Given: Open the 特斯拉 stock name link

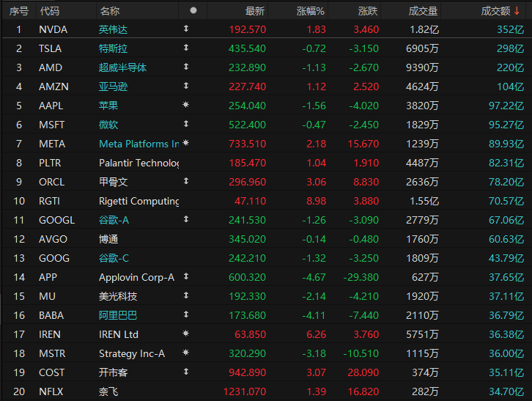Looking at the screenshot, I should (x=113, y=48).
